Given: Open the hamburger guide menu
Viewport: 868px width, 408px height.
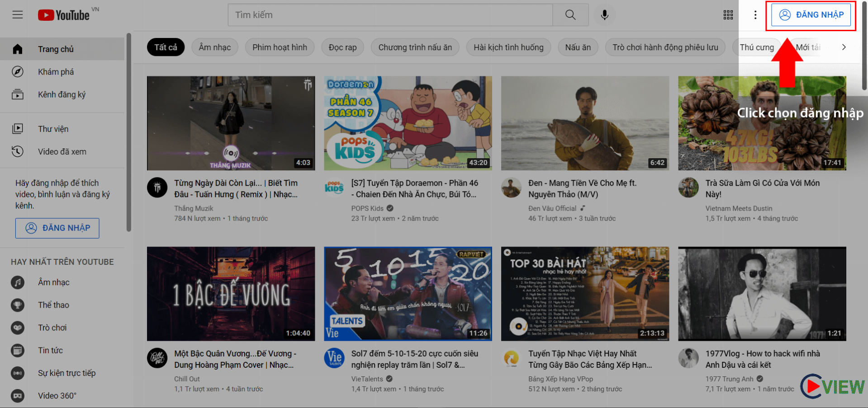Looking at the screenshot, I should pyautogui.click(x=18, y=15).
